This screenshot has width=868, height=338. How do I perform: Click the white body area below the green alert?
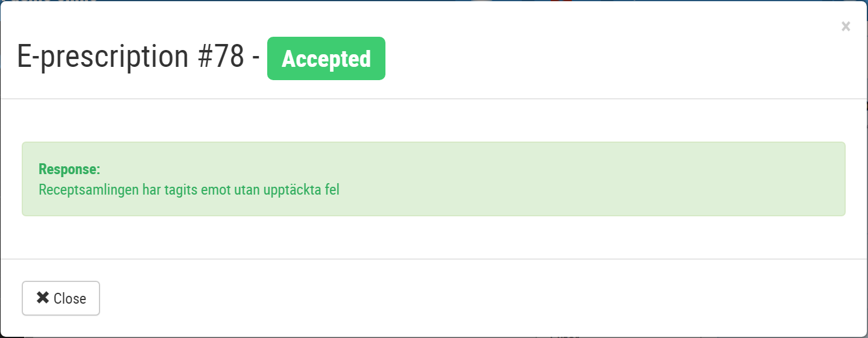pos(434,237)
